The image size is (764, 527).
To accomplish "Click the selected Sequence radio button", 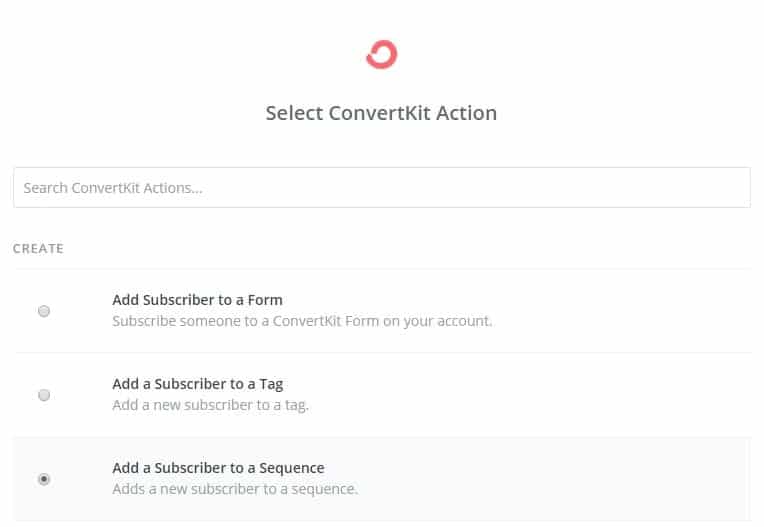I will click(x=44, y=479).
